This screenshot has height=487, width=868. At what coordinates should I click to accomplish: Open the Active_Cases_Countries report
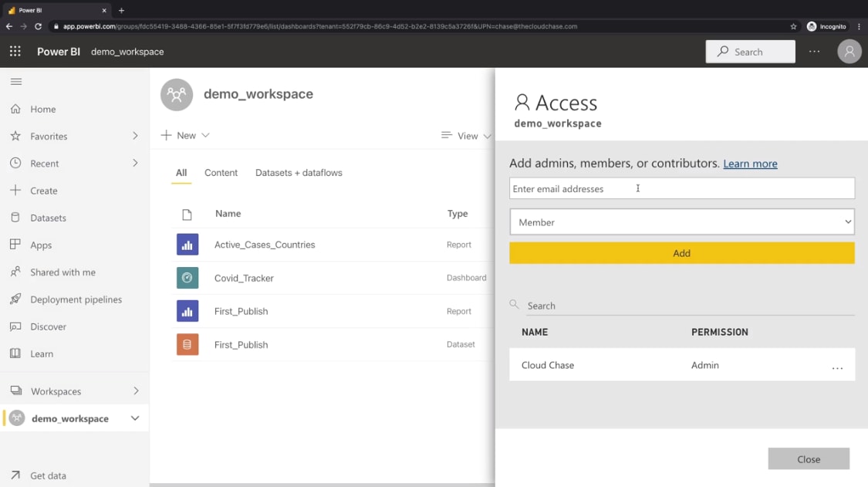[265, 245]
